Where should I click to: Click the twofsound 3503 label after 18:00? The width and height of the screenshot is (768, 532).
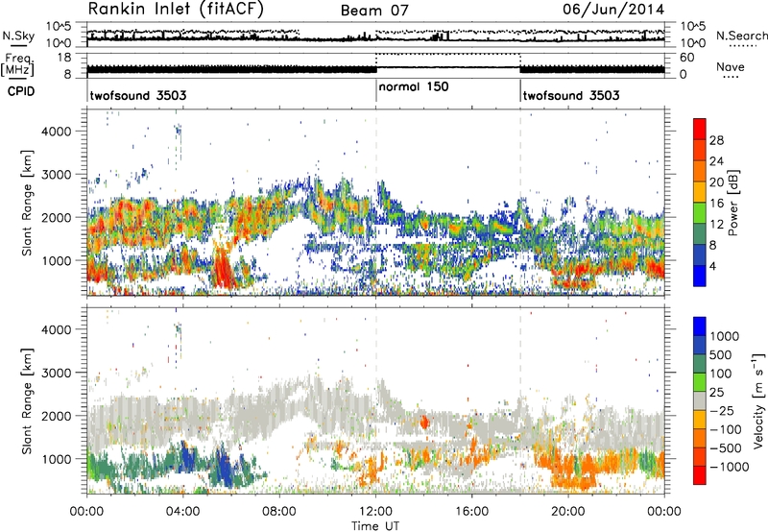tap(571, 95)
